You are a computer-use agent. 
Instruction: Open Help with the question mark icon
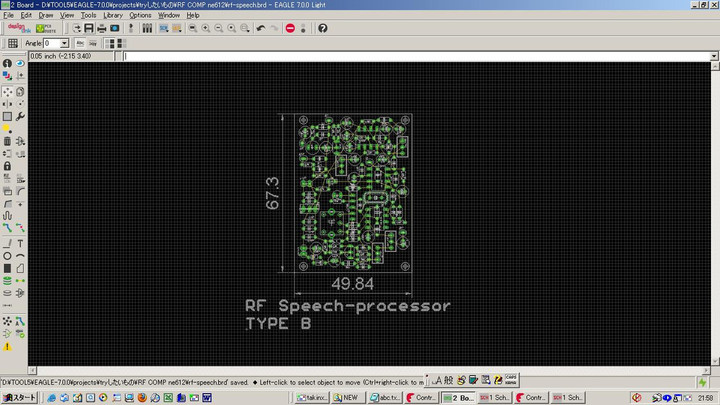322,28
